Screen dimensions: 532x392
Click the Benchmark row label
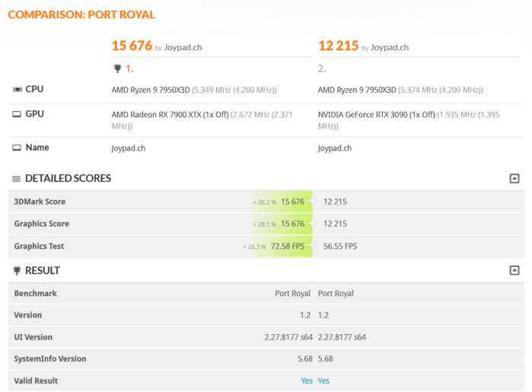35,293
